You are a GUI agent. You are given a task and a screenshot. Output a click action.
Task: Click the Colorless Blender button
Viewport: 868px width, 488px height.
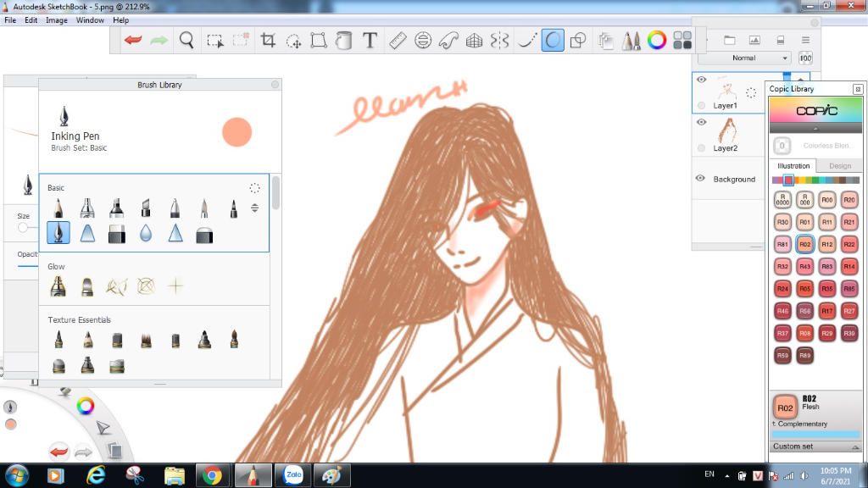click(782, 146)
